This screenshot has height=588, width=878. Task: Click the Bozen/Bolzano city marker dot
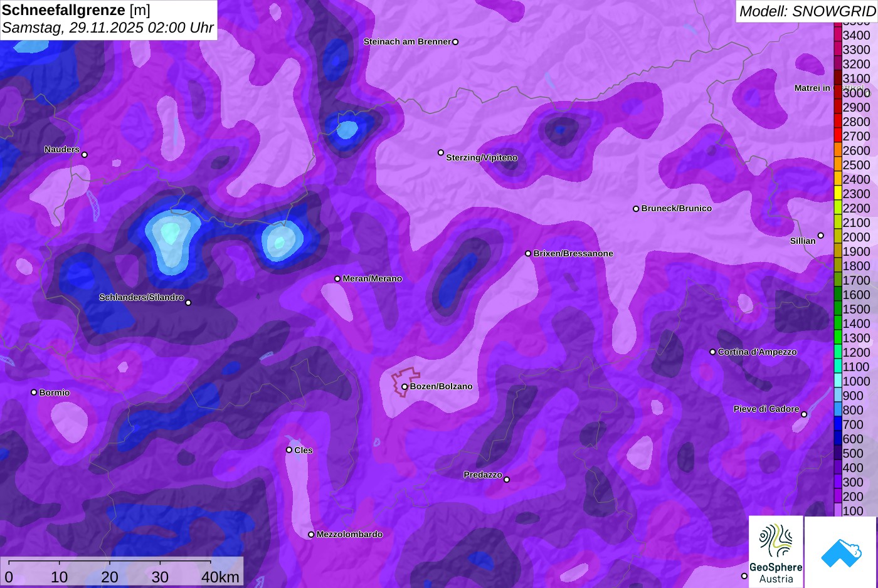pyautogui.click(x=405, y=387)
